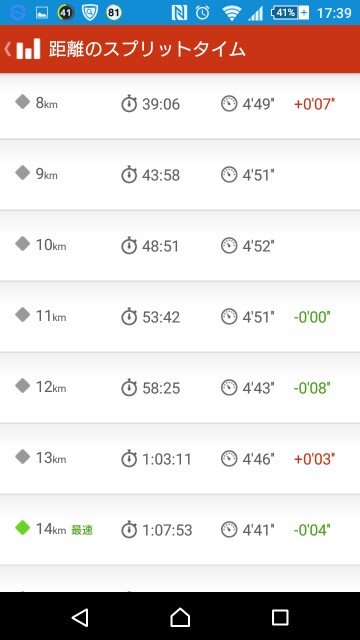Tap the 距離のスプリットタイム title
360x640 pixels.
click(x=147, y=49)
